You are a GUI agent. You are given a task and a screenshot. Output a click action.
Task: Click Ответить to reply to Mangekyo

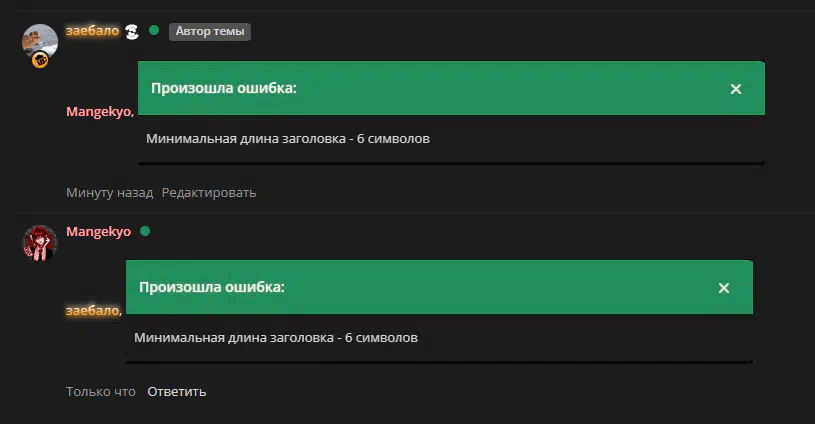[x=177, y=392]
